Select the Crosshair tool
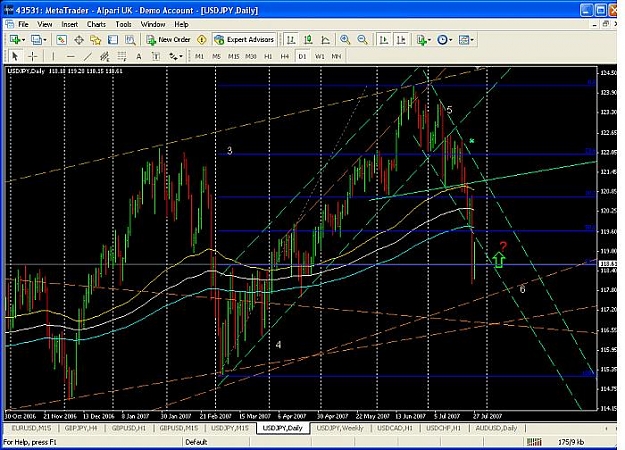625x450 pixels. coord(33,56)
